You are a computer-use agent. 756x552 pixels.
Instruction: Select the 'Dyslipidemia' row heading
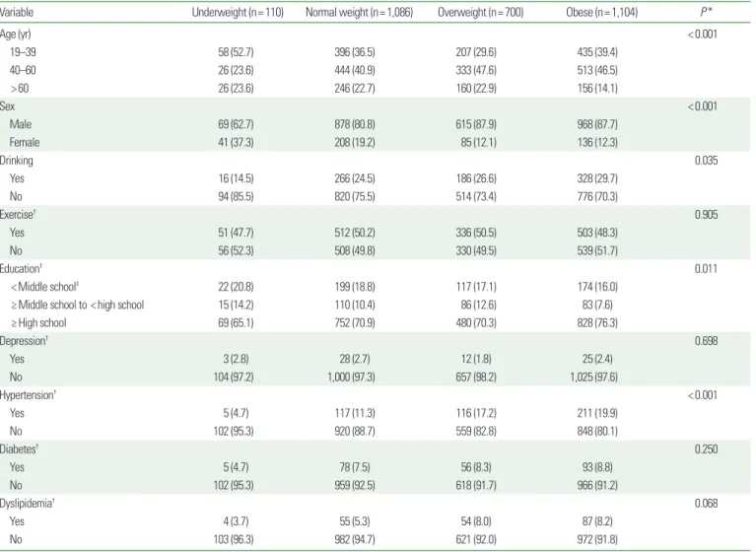28,504
